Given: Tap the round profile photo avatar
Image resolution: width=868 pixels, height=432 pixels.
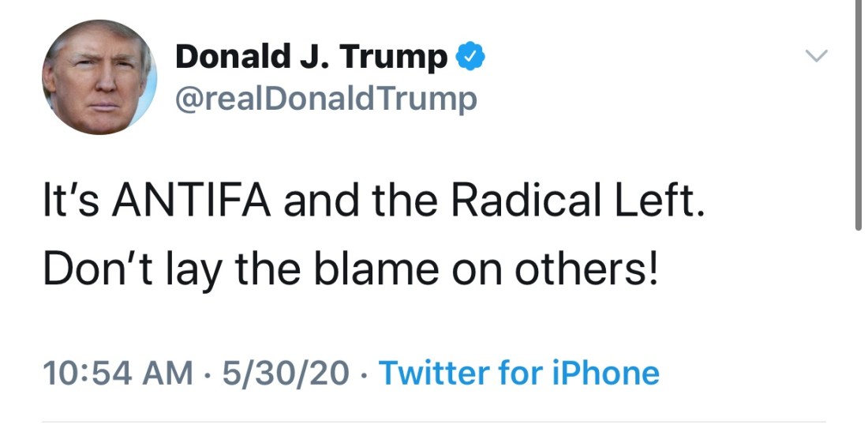Looking at the screenshot, I should click(x=99, y=77).
